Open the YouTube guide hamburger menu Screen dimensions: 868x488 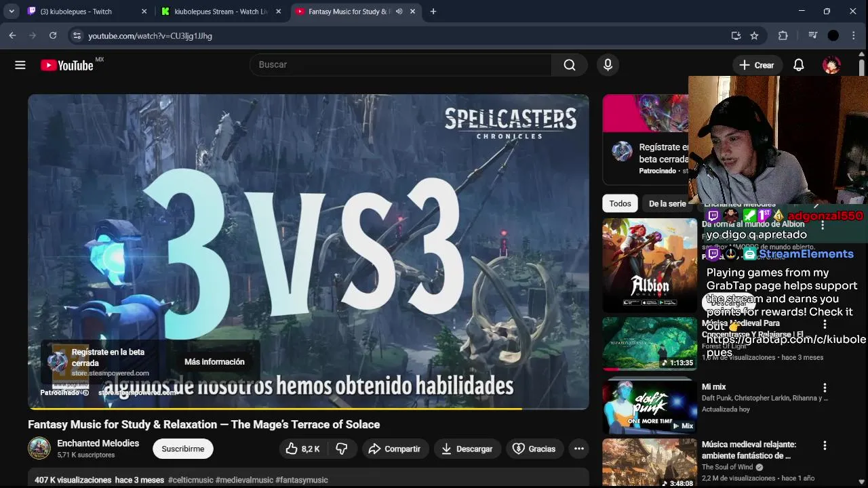[20, 65]
